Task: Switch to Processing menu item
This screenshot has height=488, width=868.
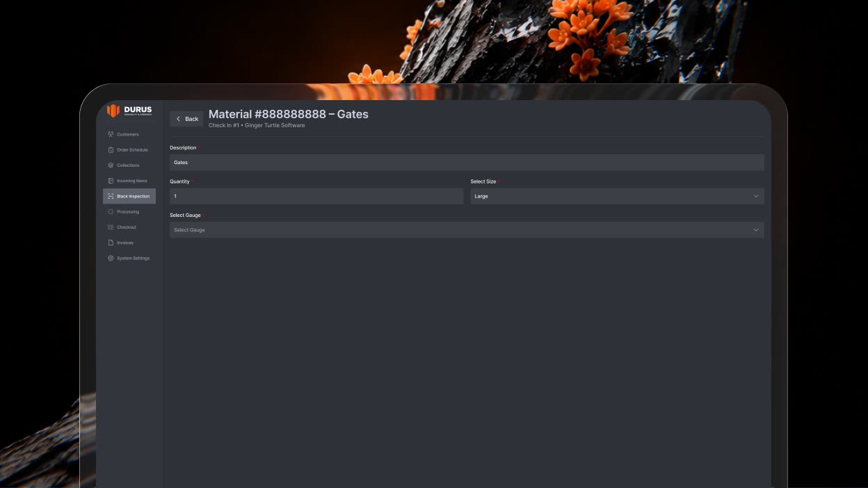Action: coord(129,211)
